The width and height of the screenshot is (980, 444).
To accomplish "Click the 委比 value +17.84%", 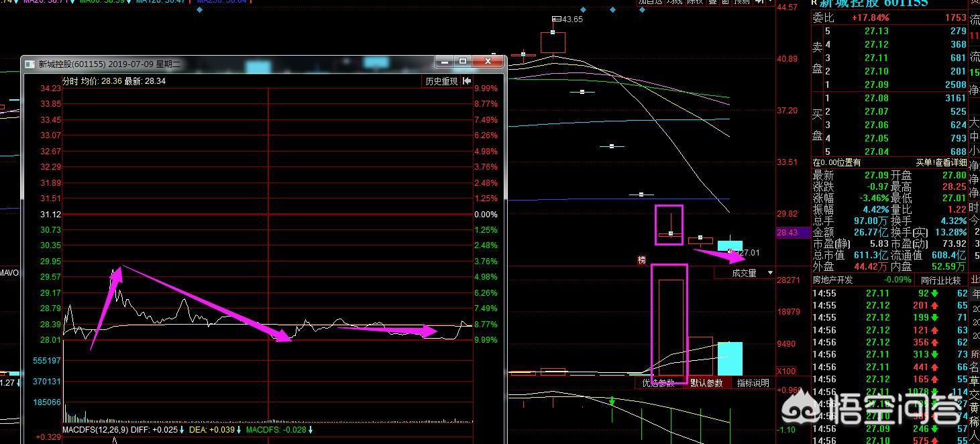I will point(871,17).
